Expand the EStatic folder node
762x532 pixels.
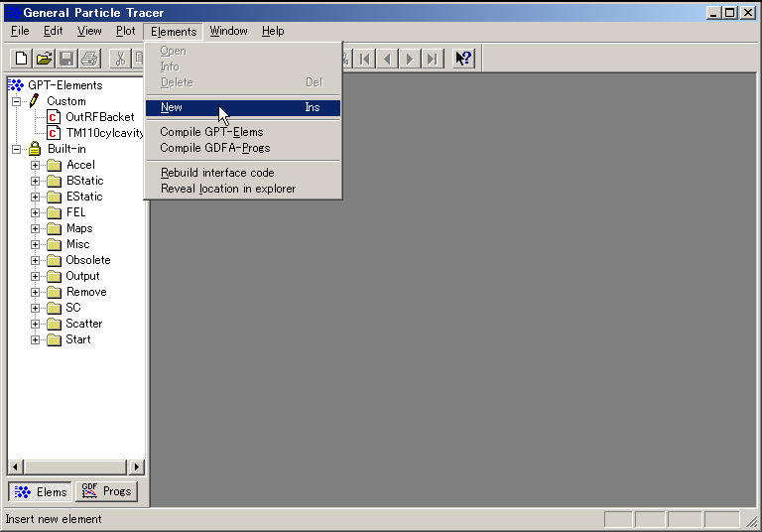point(35,197)
